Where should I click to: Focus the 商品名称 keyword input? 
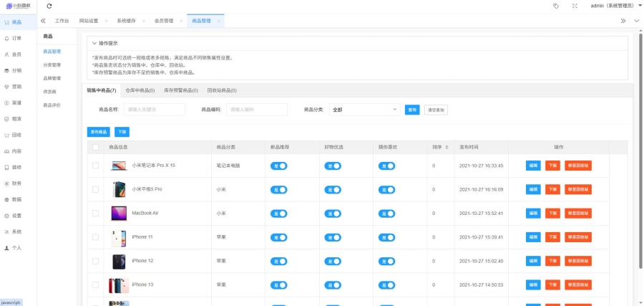[x=155, y=110]
